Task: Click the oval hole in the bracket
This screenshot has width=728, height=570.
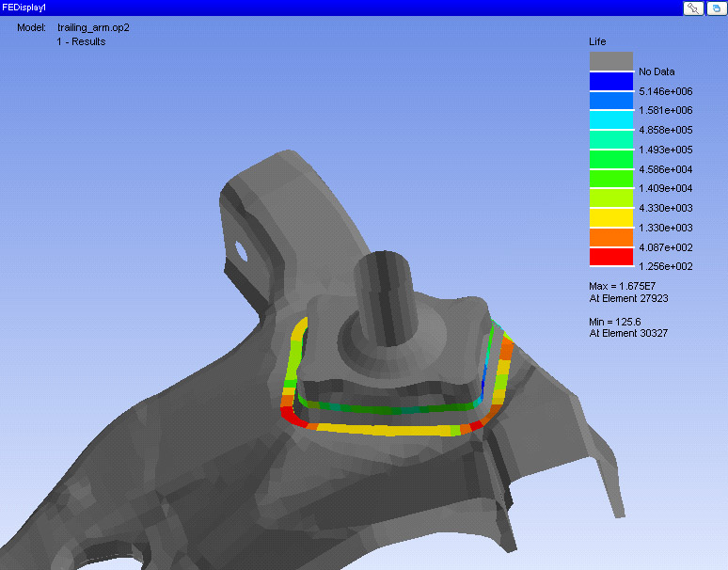Action: tap(241, 251)
